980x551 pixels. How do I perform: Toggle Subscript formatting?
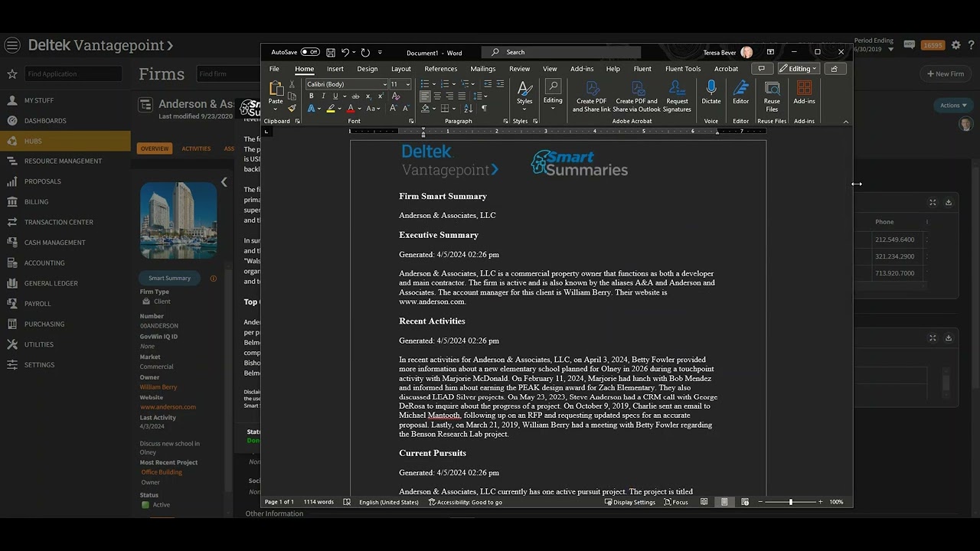tap(368, 96)
